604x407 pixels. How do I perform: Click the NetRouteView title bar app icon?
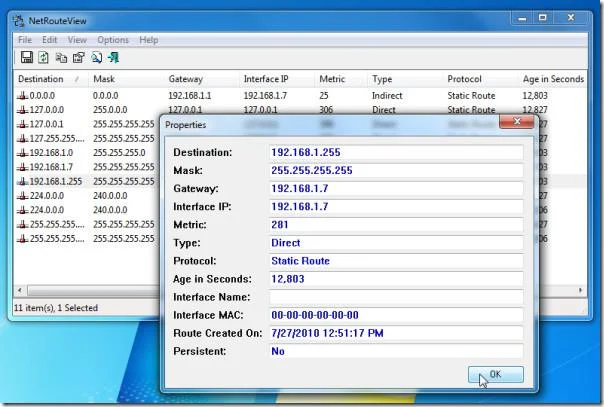(x=18, y=21)
